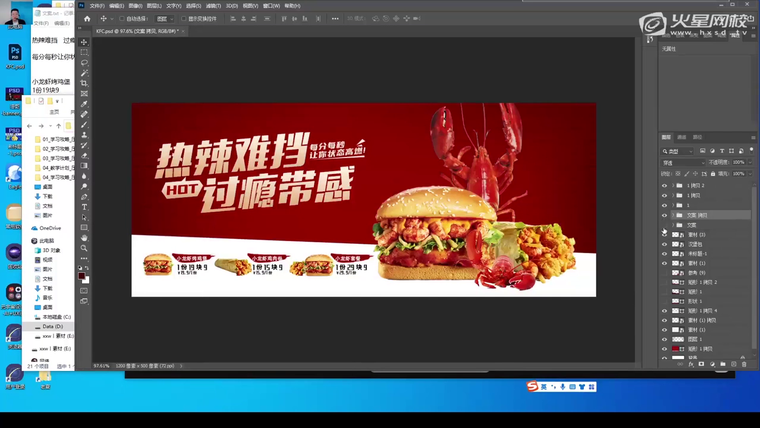Expand the 1 拷贝 2 layer group
The image size is (760, 428).
coord(672,186)
